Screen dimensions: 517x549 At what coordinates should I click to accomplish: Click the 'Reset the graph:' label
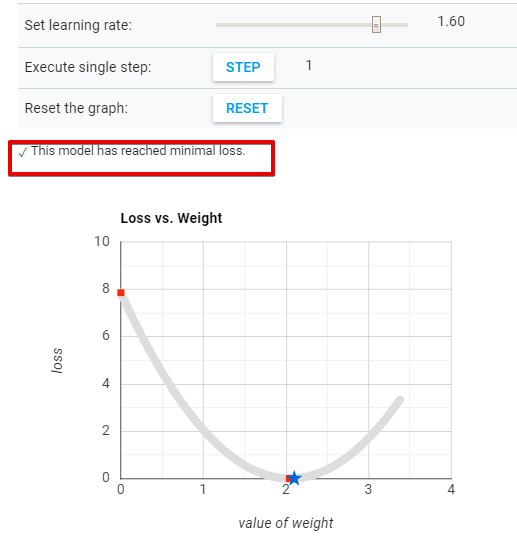tap(76, 108)
